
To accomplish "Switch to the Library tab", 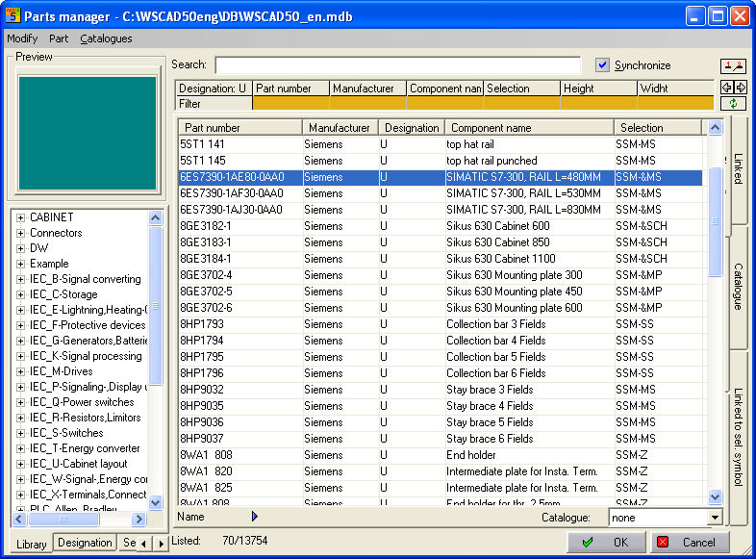I will pos(32,544).
